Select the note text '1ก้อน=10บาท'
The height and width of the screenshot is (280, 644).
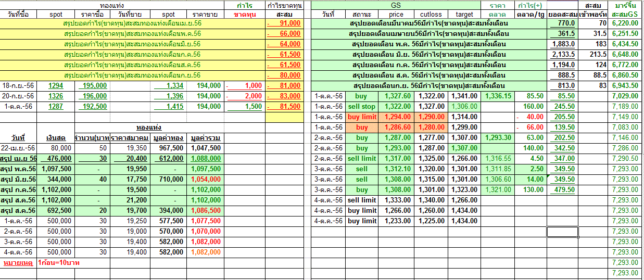[58, 263]
